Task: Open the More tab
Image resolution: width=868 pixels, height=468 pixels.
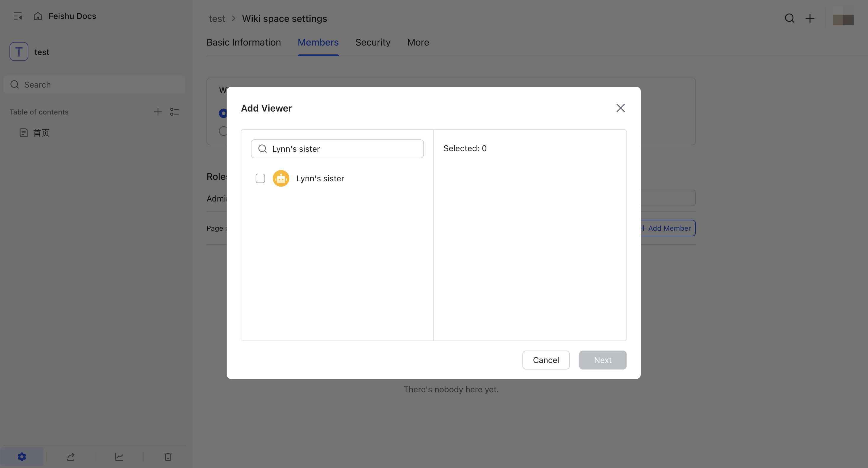Action: (418, 42)
